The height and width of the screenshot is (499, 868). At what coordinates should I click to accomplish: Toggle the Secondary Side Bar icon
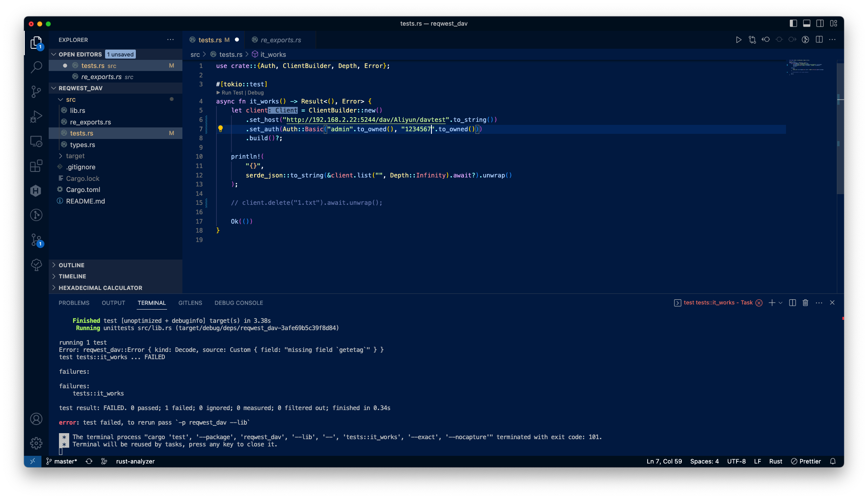(820, 24)
